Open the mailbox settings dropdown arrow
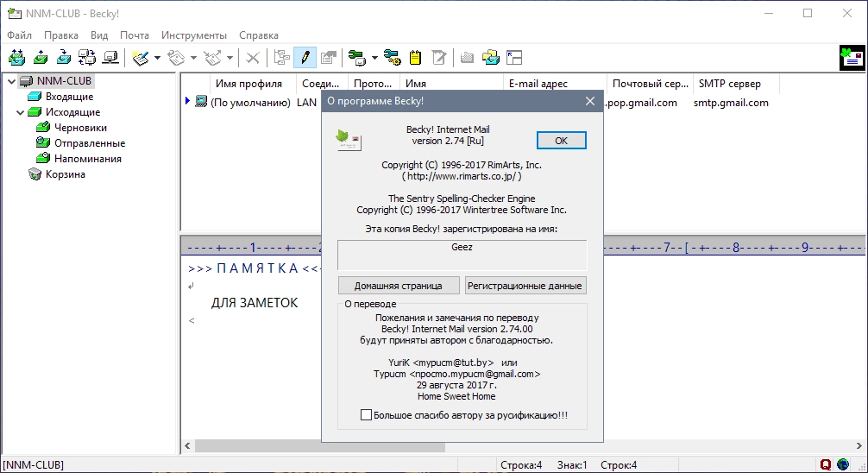868x473 pixels. [x=374, y=58]
